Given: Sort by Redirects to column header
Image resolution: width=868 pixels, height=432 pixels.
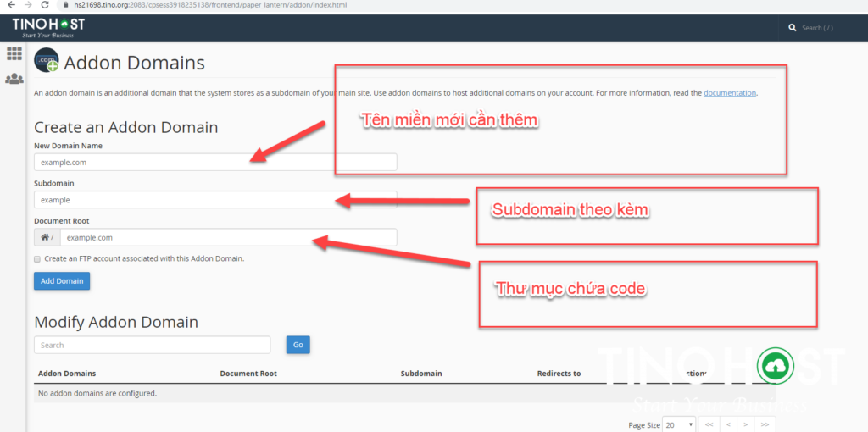Looking at the screenshot, I should [x=559, y=374].
